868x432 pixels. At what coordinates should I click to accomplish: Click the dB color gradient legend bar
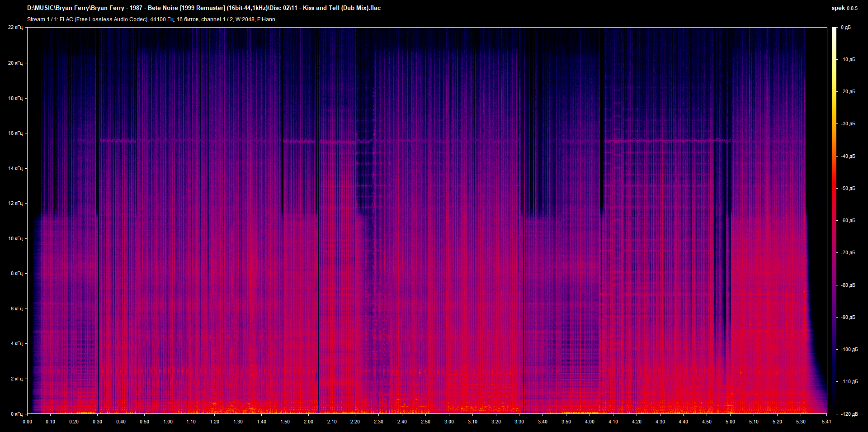pos(834,220)
